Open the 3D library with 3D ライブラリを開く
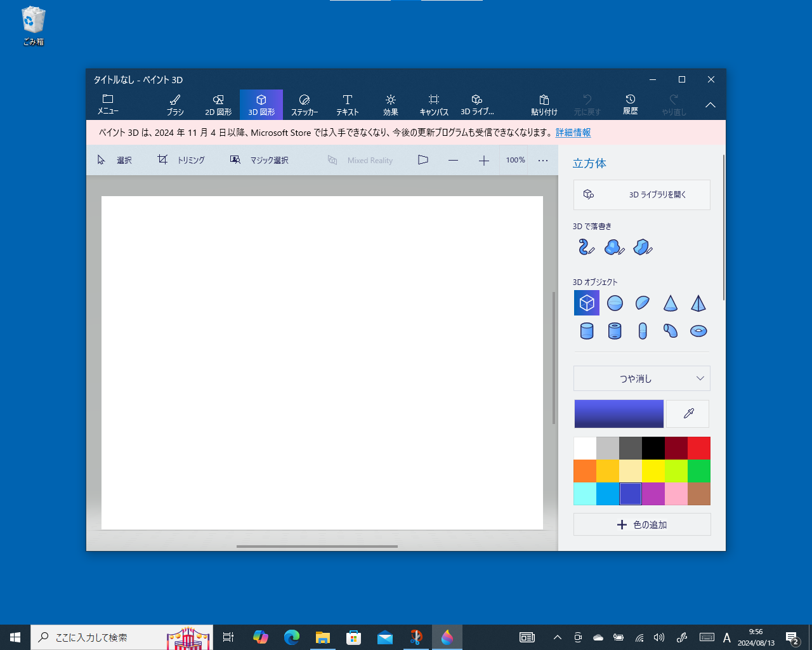The image size is (812, 650). (x=641, y=195)
